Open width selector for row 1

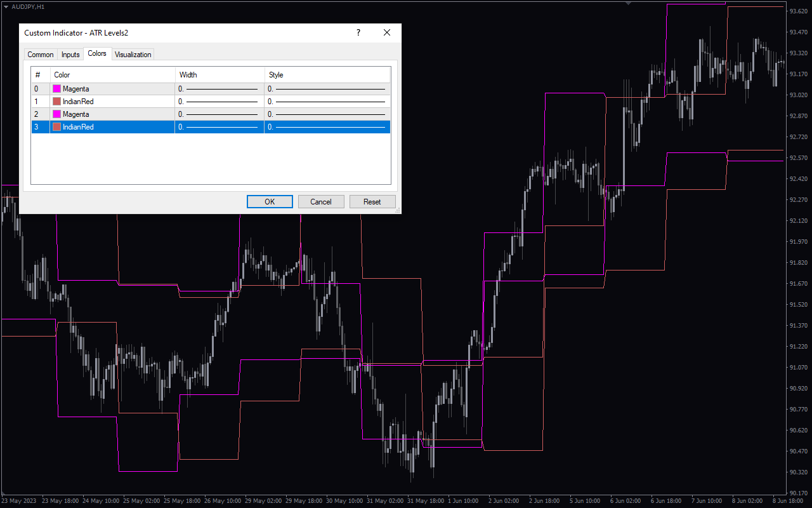coord(219,102)
